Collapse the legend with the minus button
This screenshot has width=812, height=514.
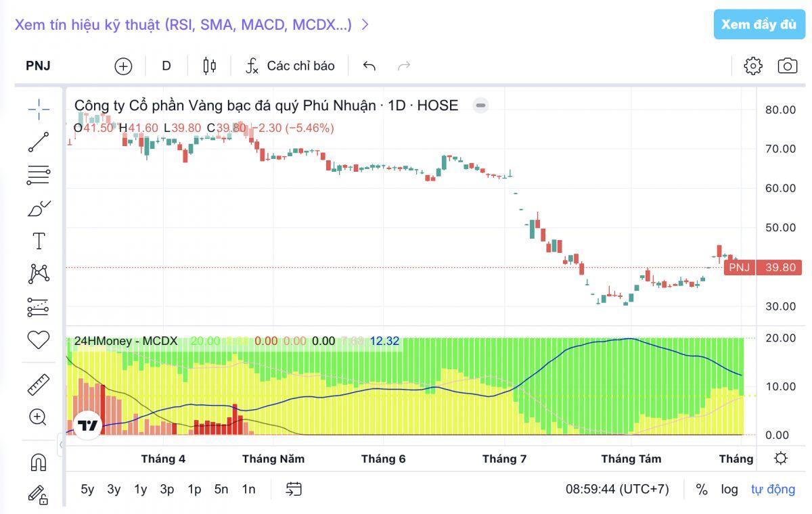point(480,106)
